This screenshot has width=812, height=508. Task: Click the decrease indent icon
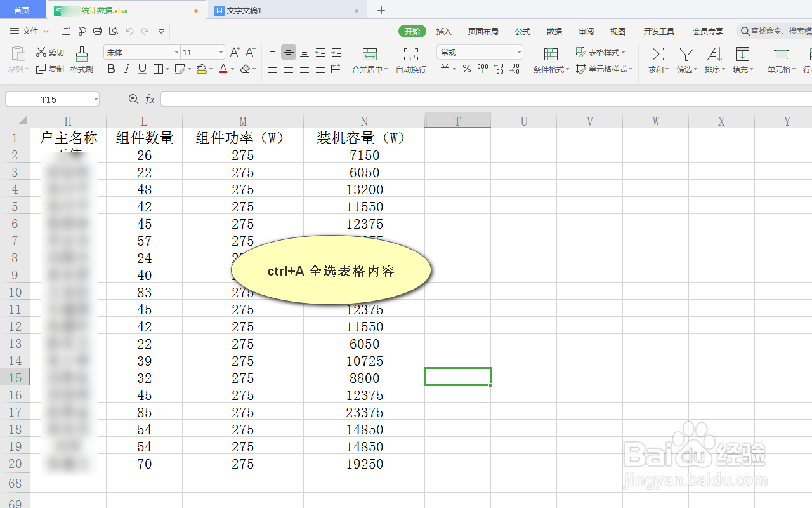click(320, 52)
